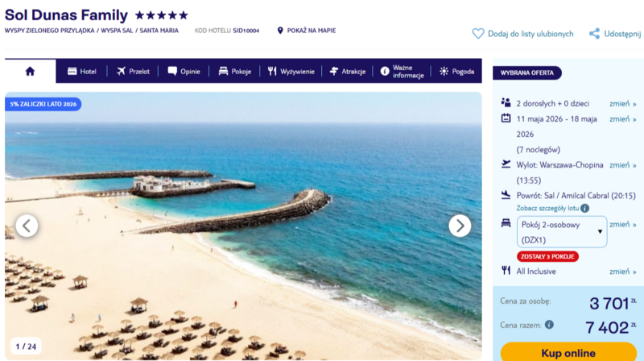Show previous photo with left arrow
This screenshot has height=361, width=644.
click(x=27, y=226)
